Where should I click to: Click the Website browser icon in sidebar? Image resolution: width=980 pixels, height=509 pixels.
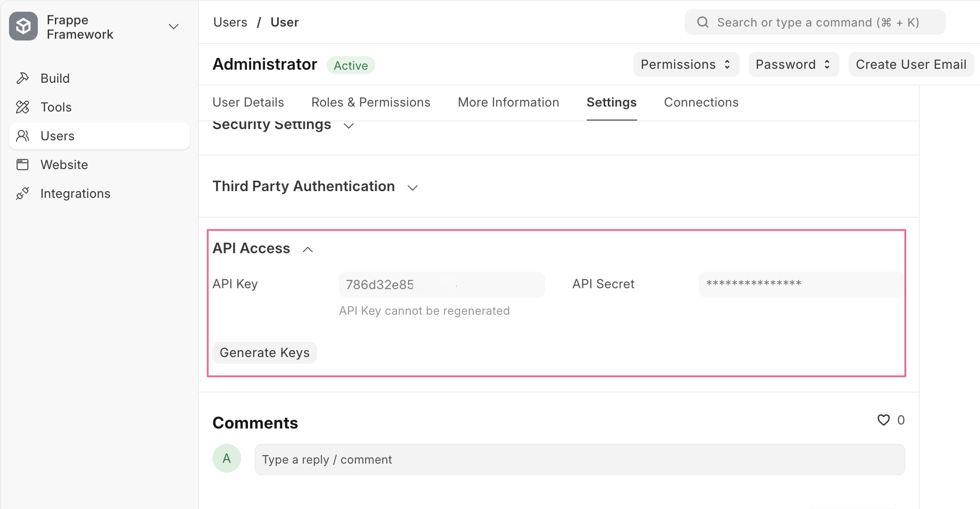click(x=22, y=165)
